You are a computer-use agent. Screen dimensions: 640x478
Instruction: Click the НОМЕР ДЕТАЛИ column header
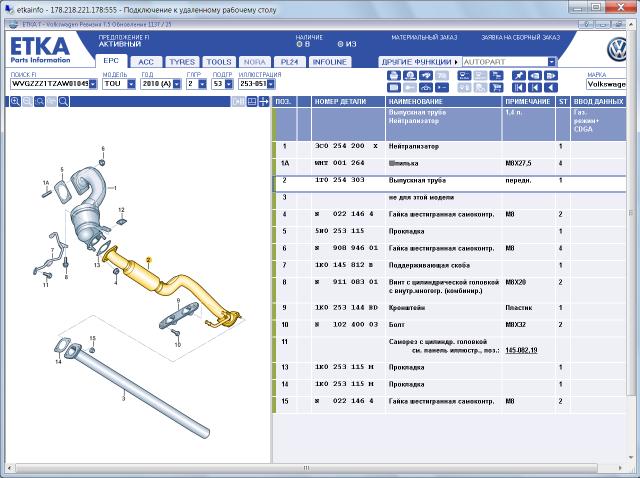coord(349,102)
